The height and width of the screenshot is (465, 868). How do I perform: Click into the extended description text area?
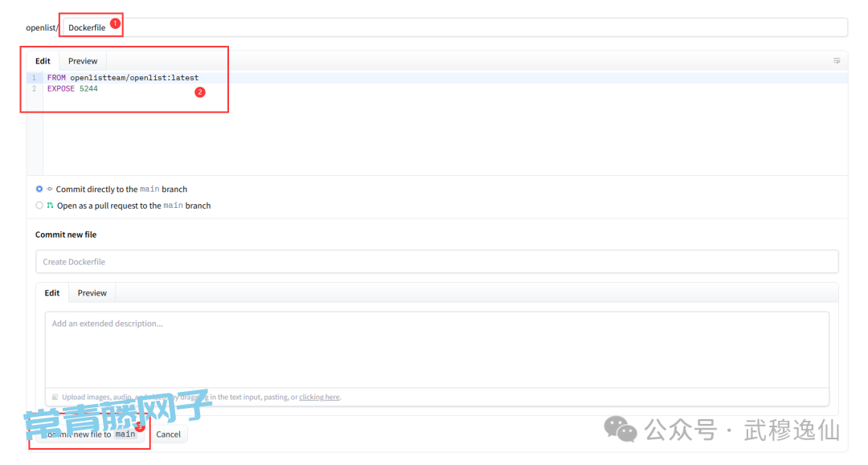(436, 349)
